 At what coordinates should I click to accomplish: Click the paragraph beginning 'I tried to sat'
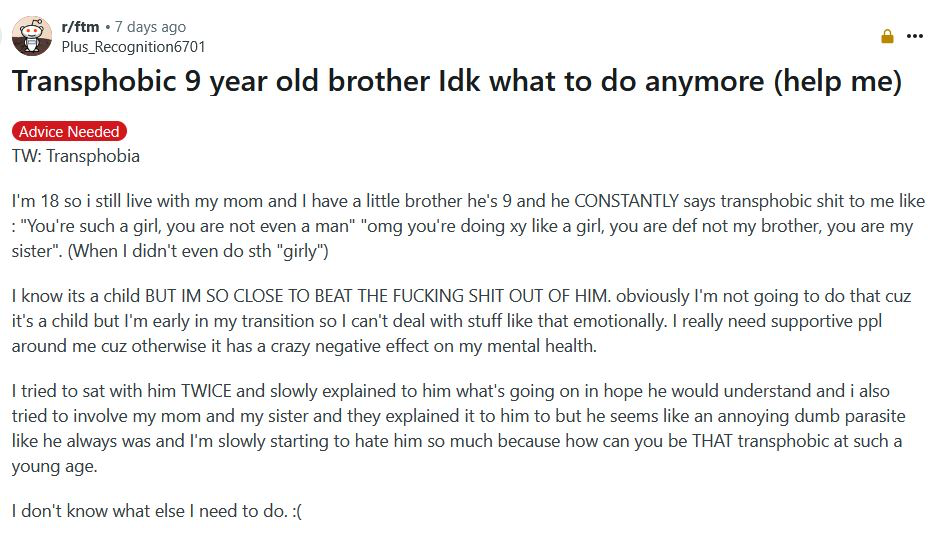tap(459, 429)
